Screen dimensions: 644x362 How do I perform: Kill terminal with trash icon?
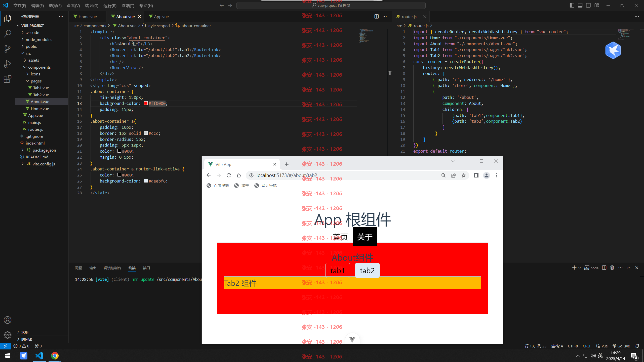(612, 268)
